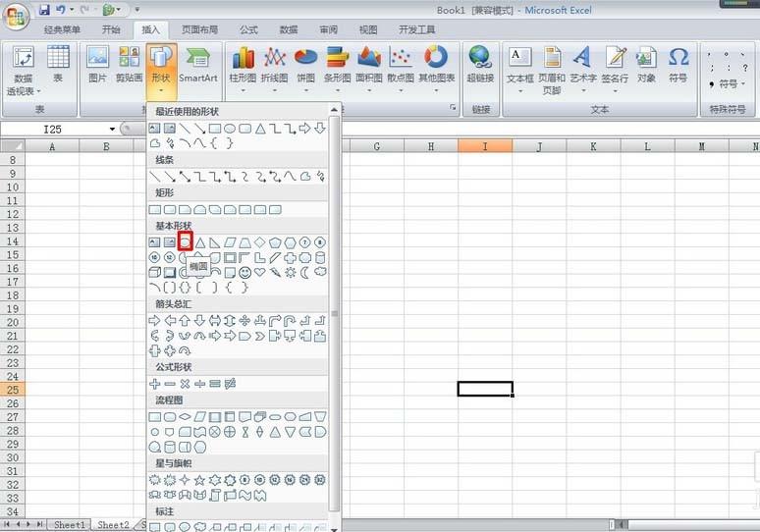Choose the heart shape in basic shapes
The height and width of the screenshot is (532, 760).
click(260, 273)
